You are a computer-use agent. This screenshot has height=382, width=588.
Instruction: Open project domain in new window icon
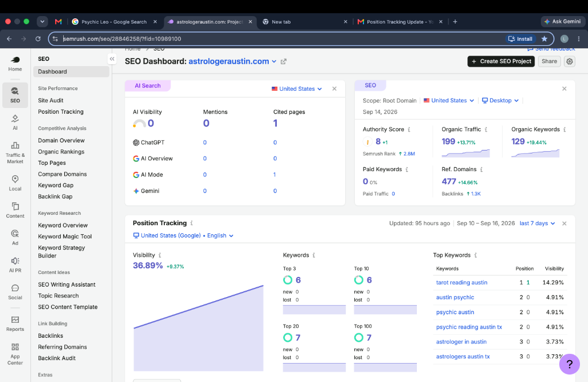point(284,61)
